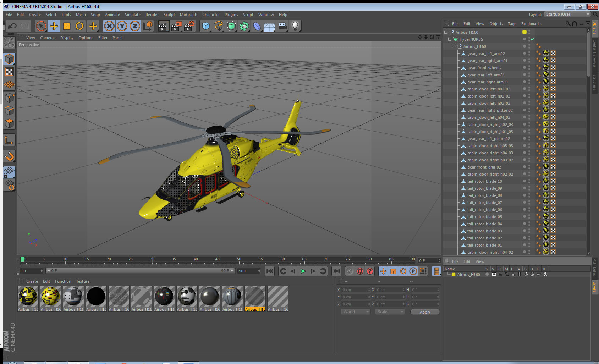Add a Camera object
Viewport: 599px width, 364px height.
point(282,26)
